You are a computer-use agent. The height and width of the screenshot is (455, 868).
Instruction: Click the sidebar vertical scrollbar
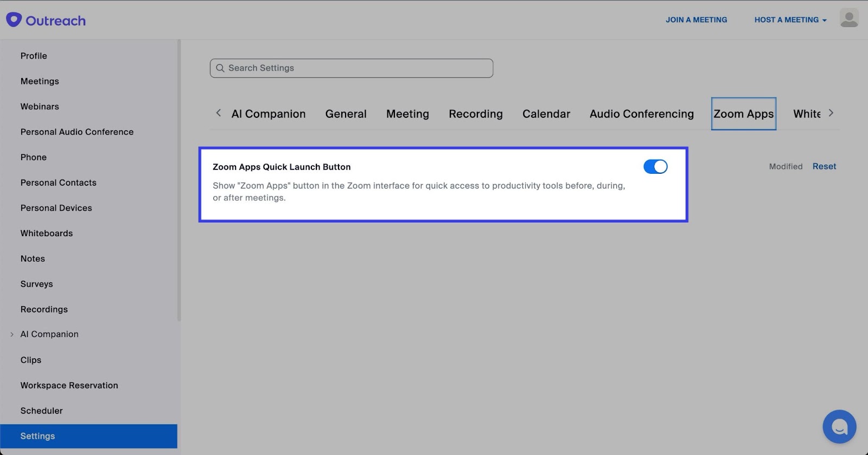179,179
